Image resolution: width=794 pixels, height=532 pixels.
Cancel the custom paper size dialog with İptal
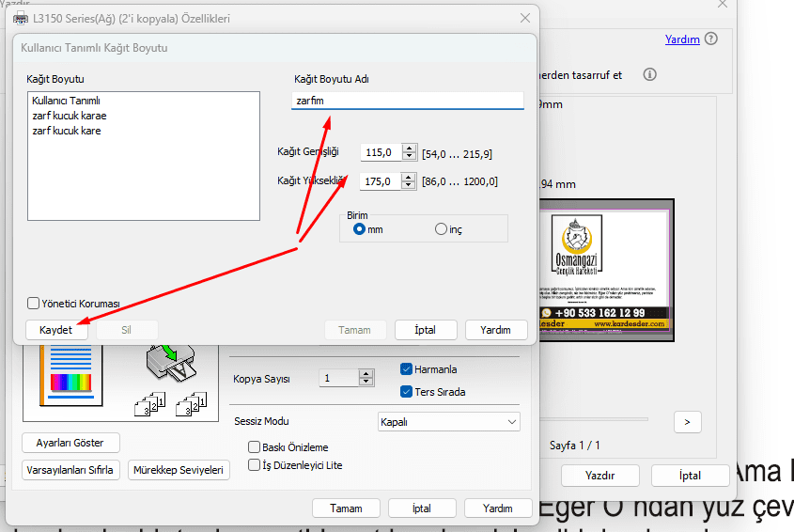[426, 330]
